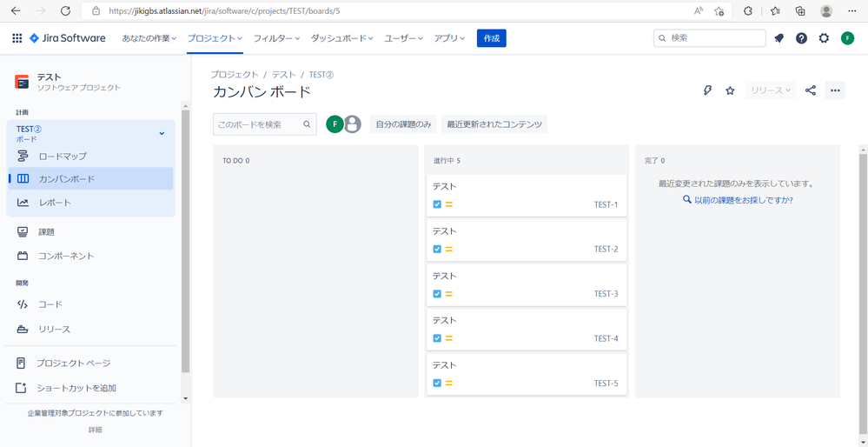
Task: Open the ダッシュボード dropdown menu
Action: point(341,38)
